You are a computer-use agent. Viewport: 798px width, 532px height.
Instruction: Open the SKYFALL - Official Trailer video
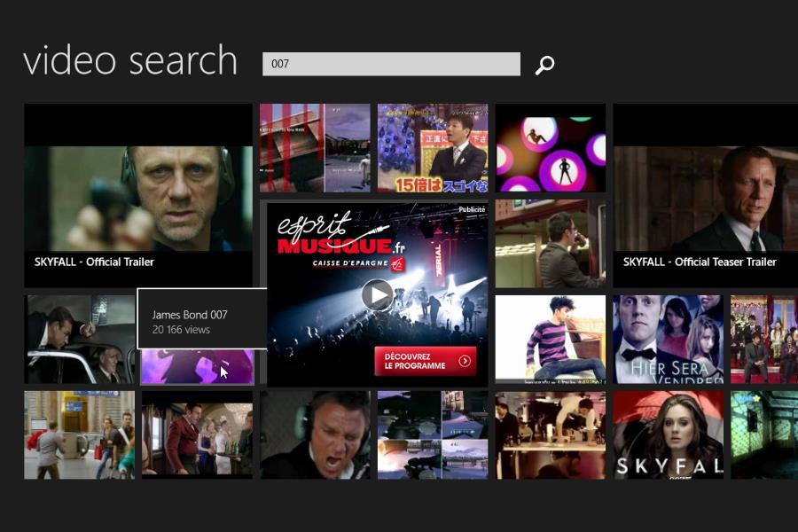[138, 195]
